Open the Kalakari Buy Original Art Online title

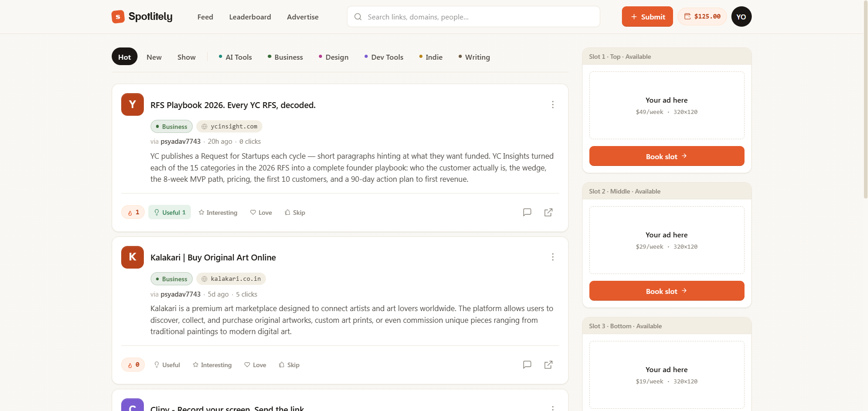click(213, 257)
